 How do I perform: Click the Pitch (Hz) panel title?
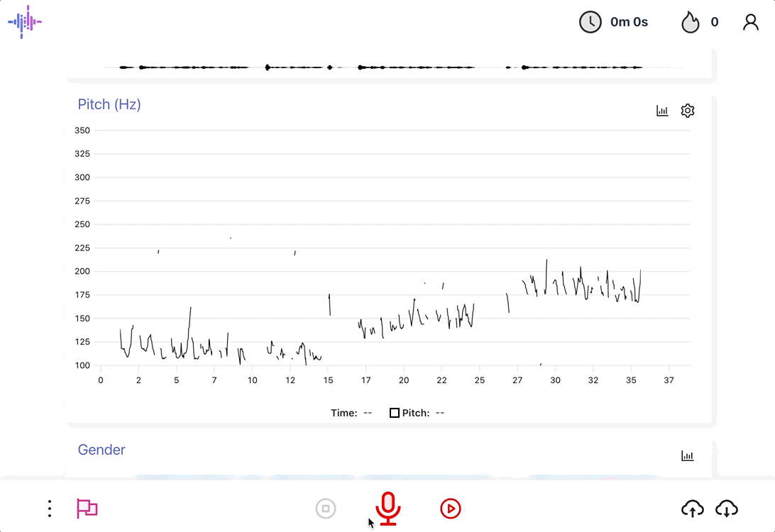point(109,104)
